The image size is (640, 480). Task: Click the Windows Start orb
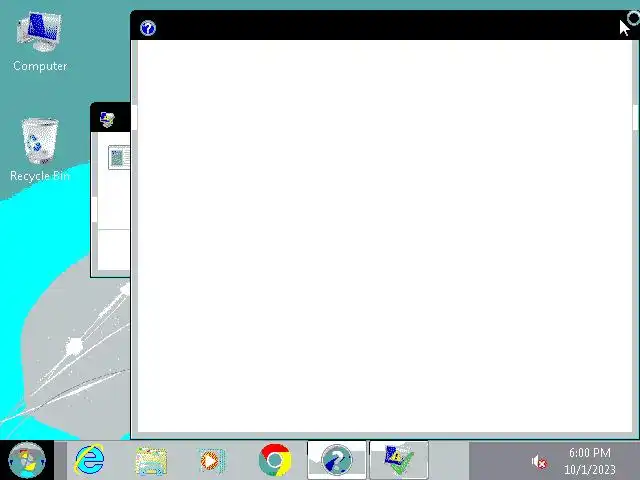27,460
